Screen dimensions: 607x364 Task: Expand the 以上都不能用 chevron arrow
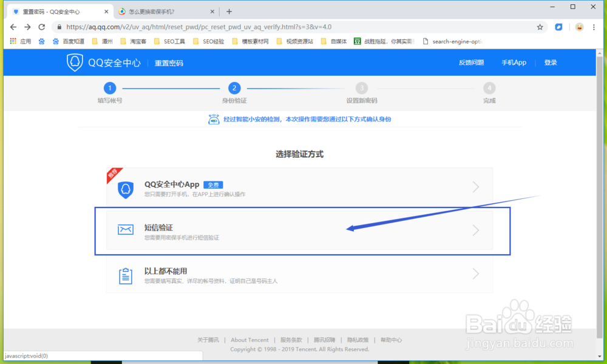click(476, 274)
